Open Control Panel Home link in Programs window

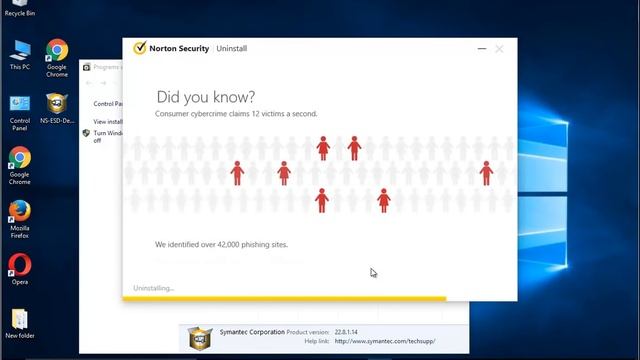(x=108, y=104)
